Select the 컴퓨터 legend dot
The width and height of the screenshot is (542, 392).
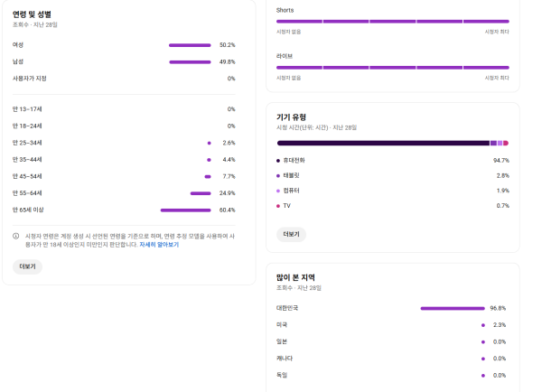[x=278, y=191]
